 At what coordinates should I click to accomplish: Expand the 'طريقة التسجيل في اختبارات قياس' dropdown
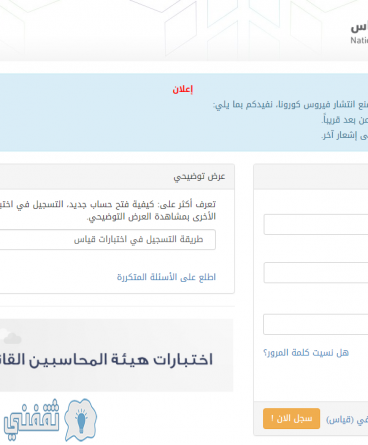[x=108, y=240]
